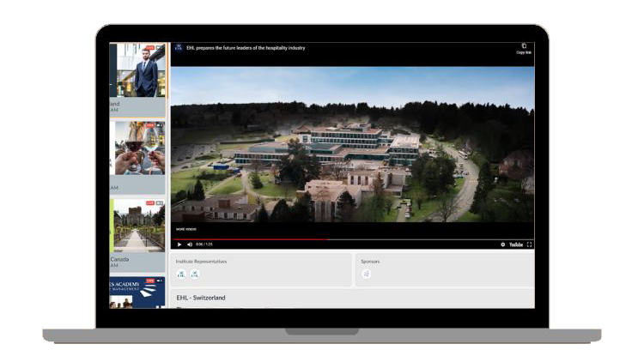Open the video title 'EHL prepares the future leaders'
The width and height of the screenshot is (644, 356).
246,48
